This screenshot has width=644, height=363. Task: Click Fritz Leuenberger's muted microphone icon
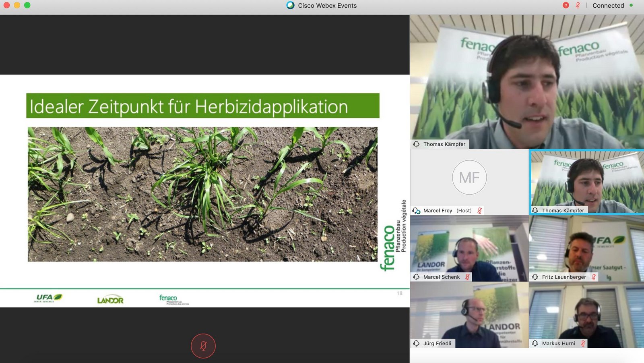(x=594, y=277)
